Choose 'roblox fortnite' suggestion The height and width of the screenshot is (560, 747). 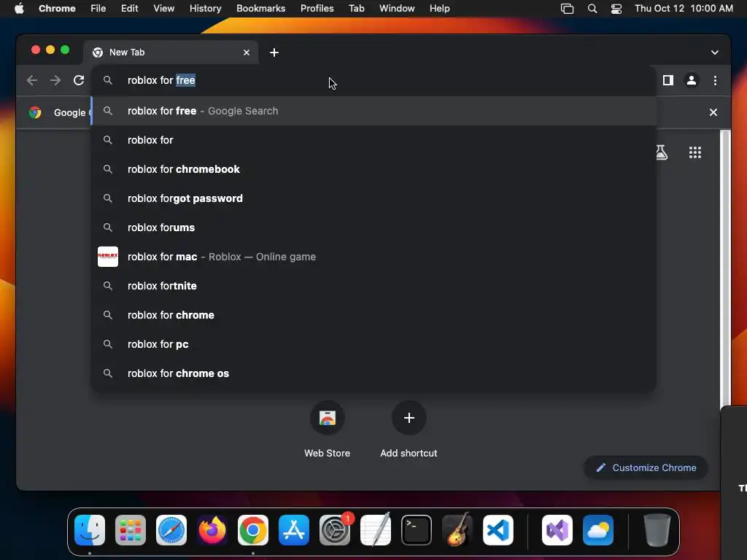point(373,286)
